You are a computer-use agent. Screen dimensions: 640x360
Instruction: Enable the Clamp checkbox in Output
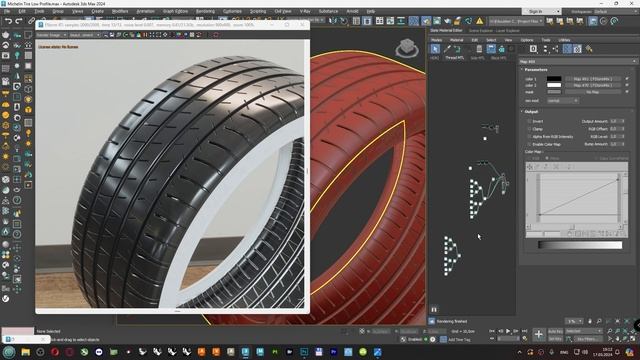click(x=529, y=129)
